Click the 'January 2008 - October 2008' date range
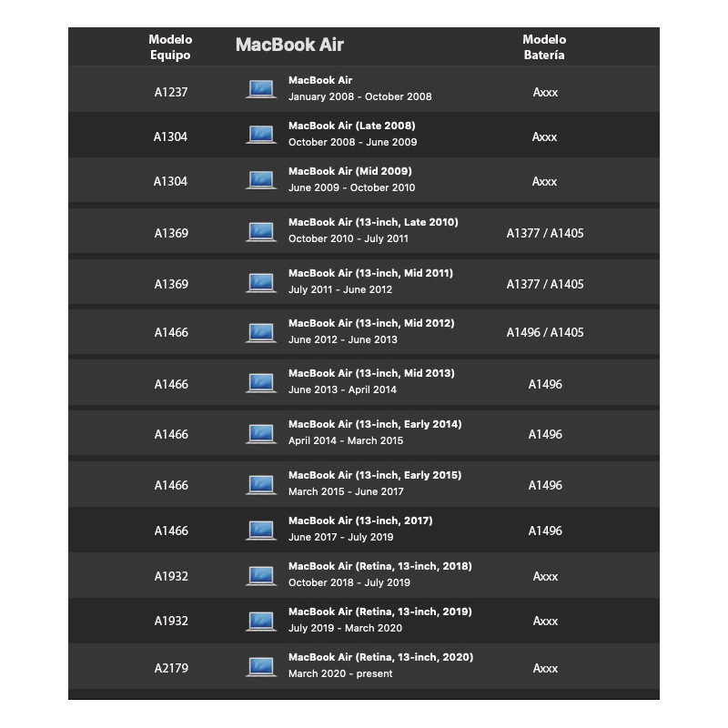728x728 pixels. coord(359,96)
